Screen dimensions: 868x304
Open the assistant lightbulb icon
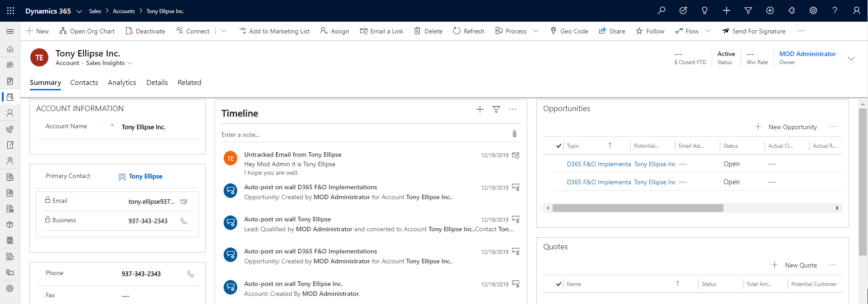(704, 11)
